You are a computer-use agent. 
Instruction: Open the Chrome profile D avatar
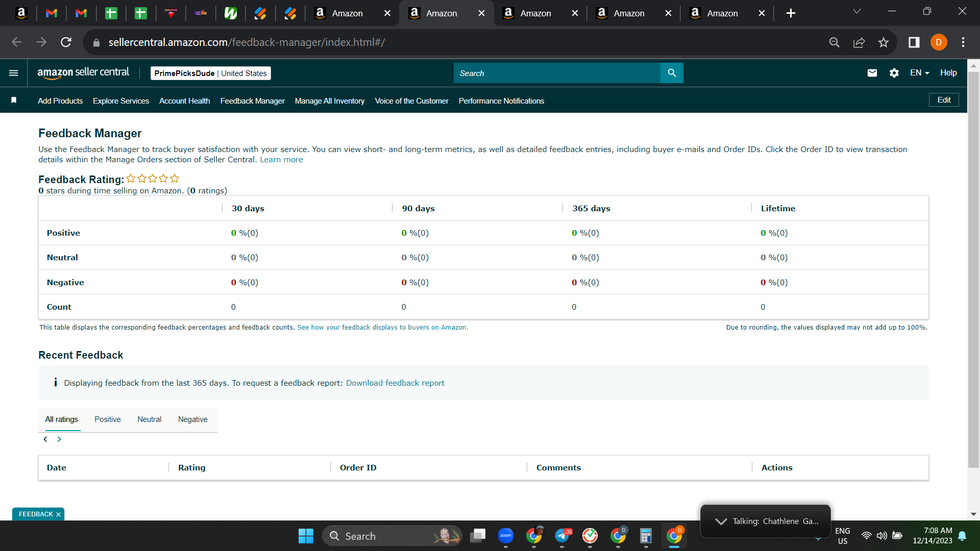click(939, 42)
